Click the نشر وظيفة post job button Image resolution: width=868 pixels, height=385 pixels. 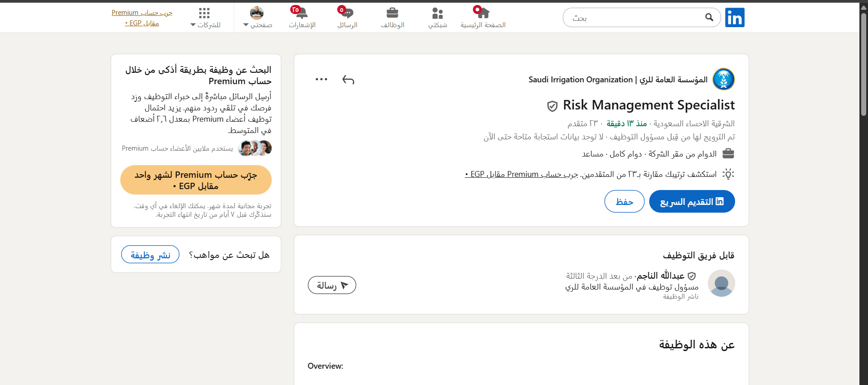coord(150,254)
